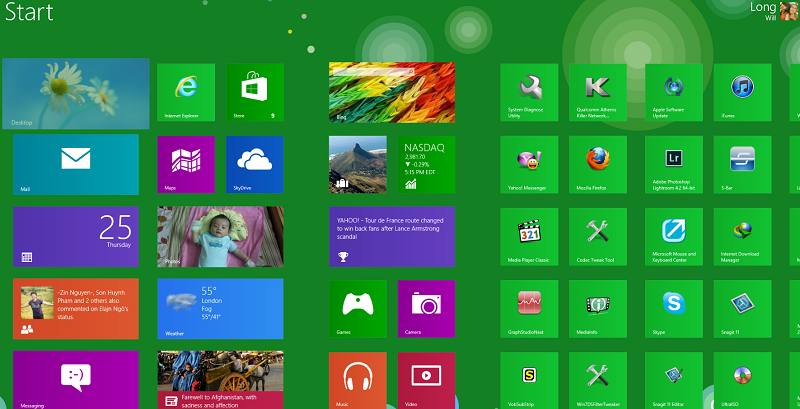Open the Photos tile showing a baby
Screen dimensions: 800x409
pos(220,237)
